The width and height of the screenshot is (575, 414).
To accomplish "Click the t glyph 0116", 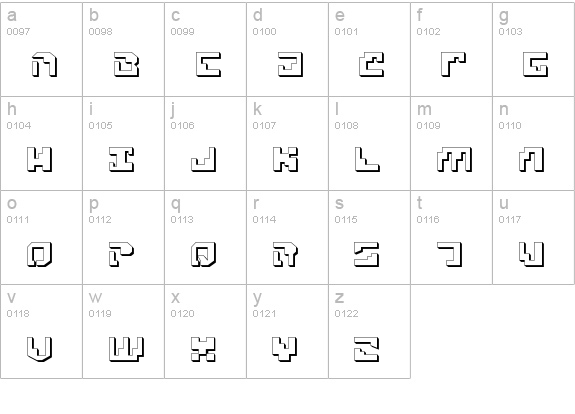I will pos(450,254).
